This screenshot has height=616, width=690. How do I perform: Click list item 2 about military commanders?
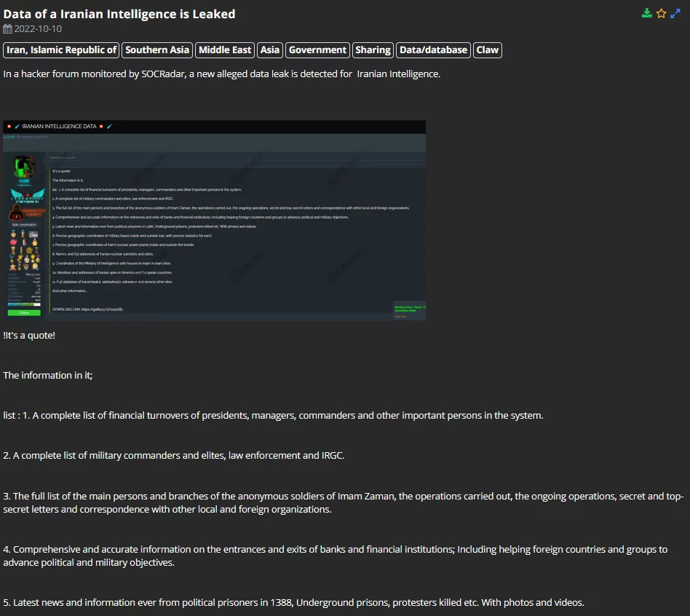(174, 456)
